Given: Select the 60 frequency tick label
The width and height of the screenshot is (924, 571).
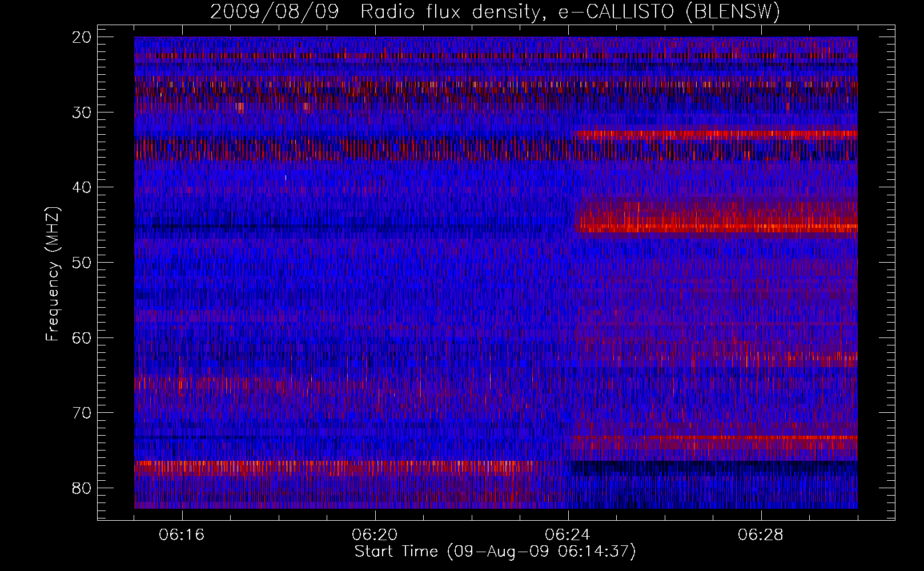Looking at the screenshot, I should point(82,338).
